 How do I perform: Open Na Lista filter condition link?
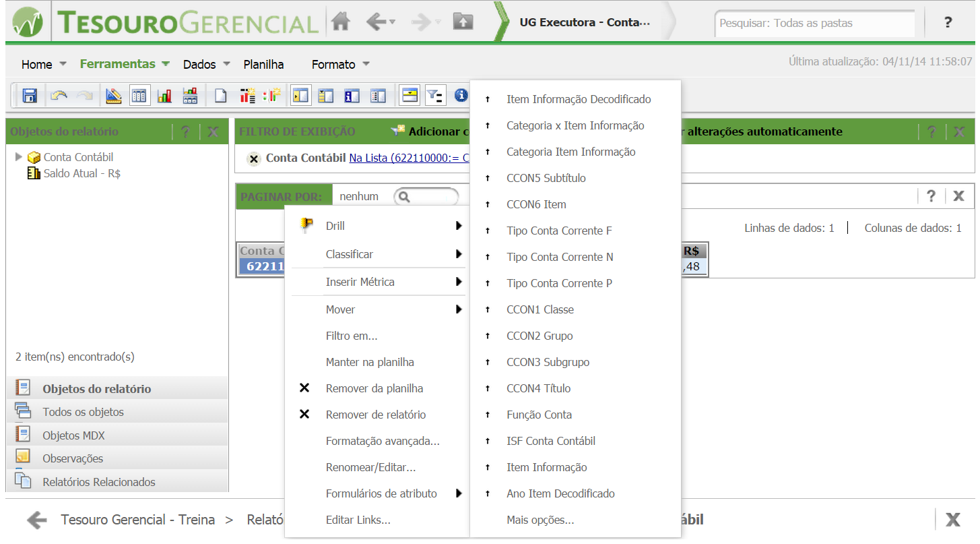click(x=410, y=158)
